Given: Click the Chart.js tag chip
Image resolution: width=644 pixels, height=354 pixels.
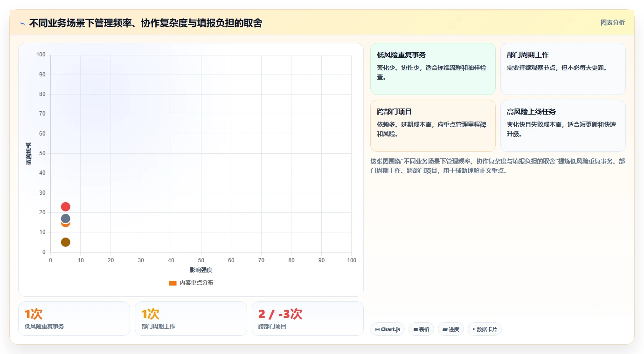Looking at the screenshot, I should click(x=388, y=329).
